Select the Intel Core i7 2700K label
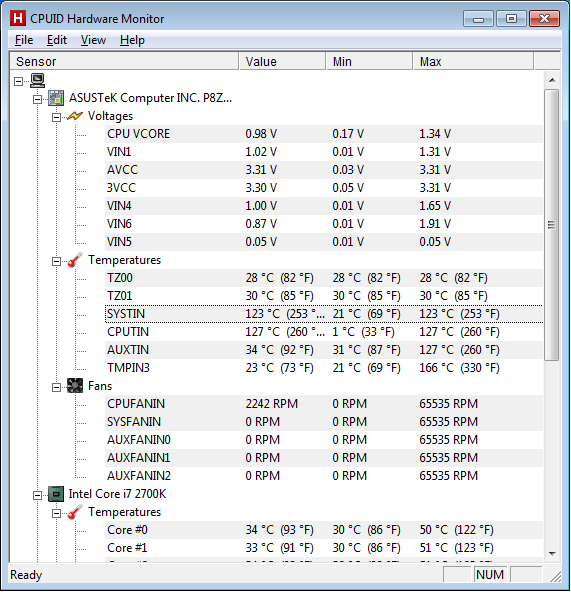Image resolution: width=571 pixels, height=592 pixels. tap(117, 494)
